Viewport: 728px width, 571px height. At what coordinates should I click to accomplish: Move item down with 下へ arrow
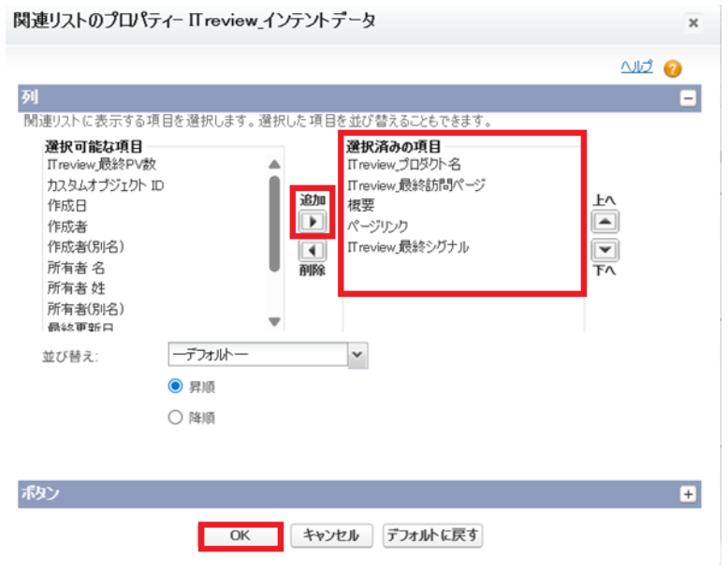604,250
